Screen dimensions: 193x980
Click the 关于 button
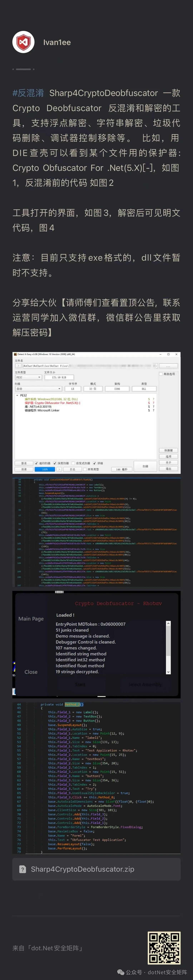coord(168,463)
